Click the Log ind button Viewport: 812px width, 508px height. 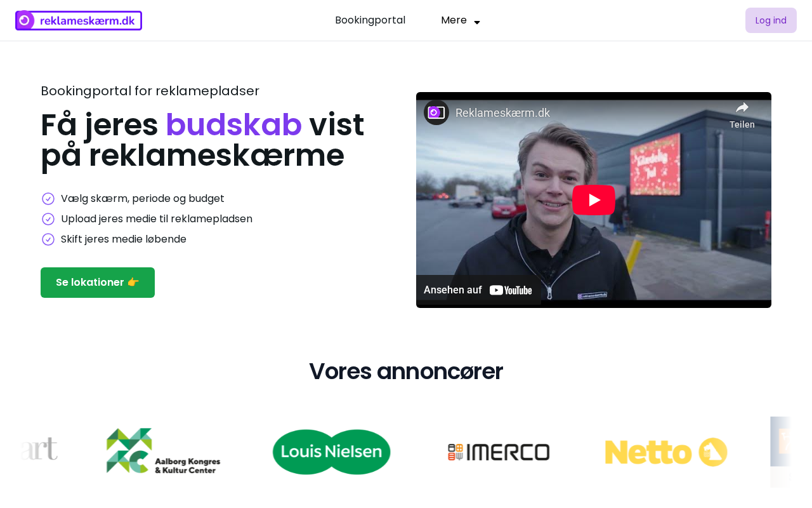point(771,20)
